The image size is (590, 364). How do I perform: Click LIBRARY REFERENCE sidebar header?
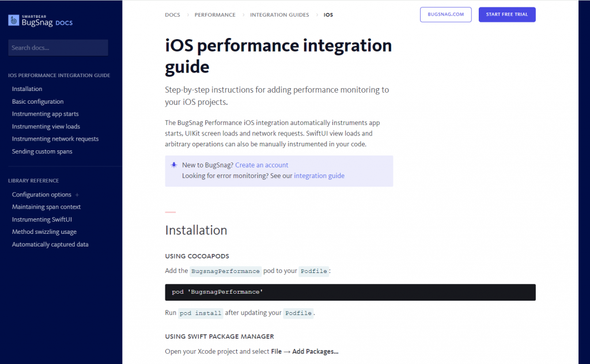pos(33,180)
